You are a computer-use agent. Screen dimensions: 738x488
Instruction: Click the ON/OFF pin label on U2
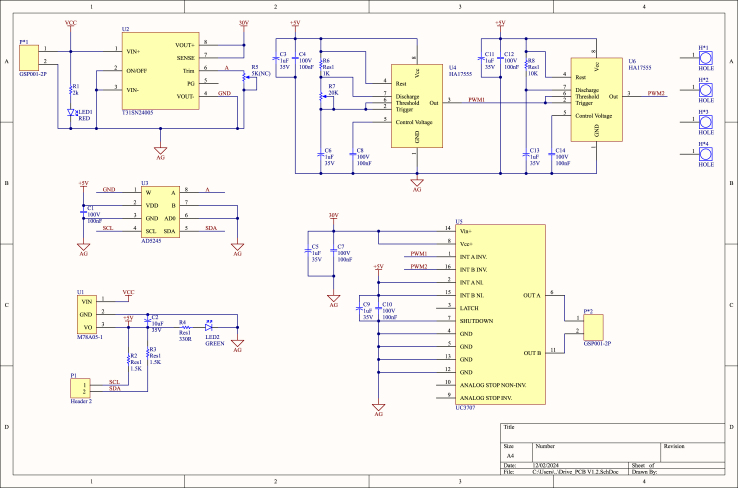[x=136, y=71]
